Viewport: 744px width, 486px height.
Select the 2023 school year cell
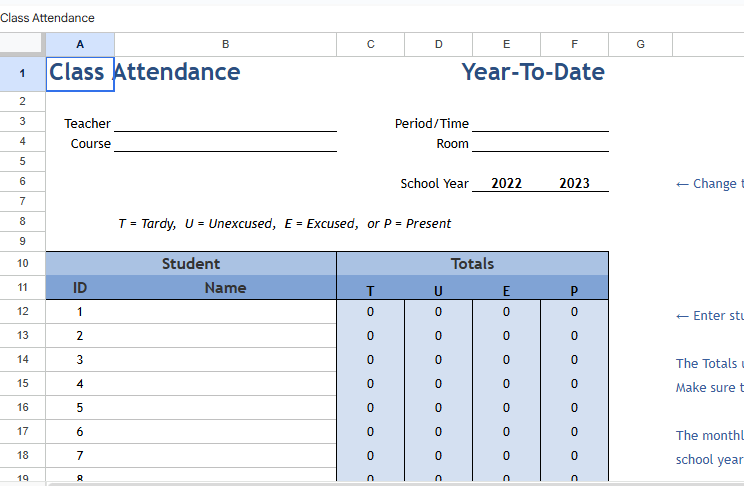[x=574, y=183]
